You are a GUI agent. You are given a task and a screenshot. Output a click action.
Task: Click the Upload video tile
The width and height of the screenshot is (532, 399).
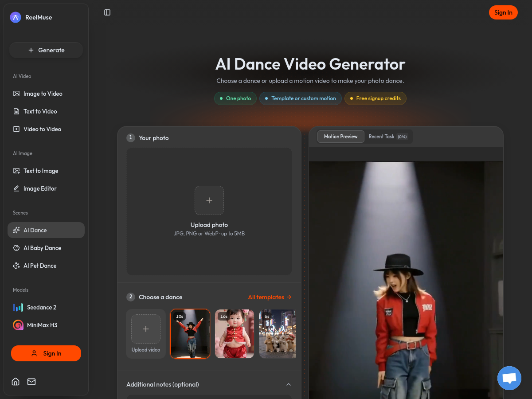[146, 334]
